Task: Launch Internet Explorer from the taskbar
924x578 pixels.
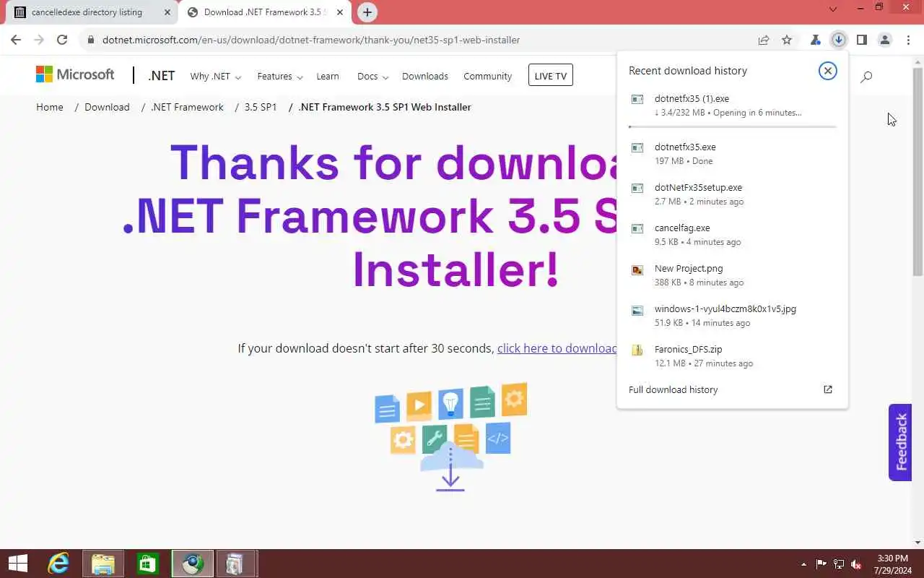Action: click(x=58, y=564)
